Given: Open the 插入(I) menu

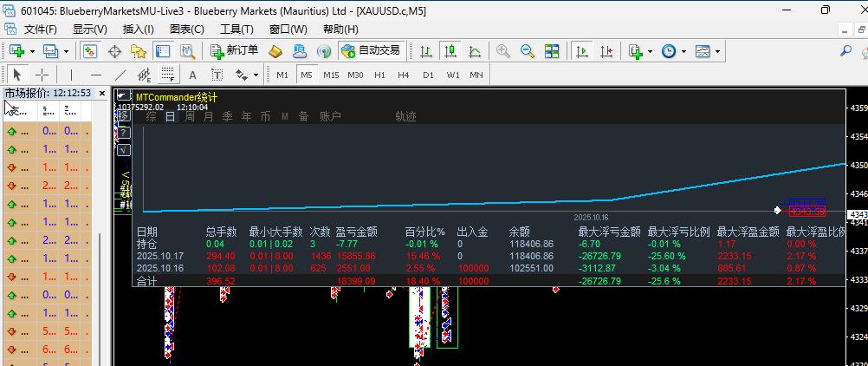Looking at the screenshot, I should pos(139,29).
